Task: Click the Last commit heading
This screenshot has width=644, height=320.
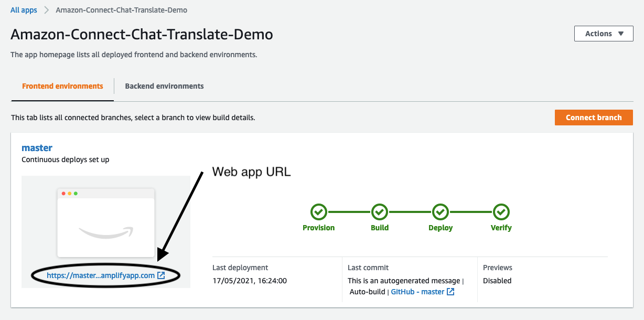Action: click(368, 268)
